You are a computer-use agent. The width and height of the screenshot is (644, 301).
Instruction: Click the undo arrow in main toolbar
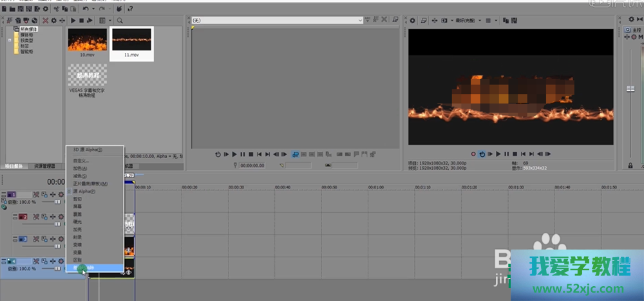click(x=86, y=9)
